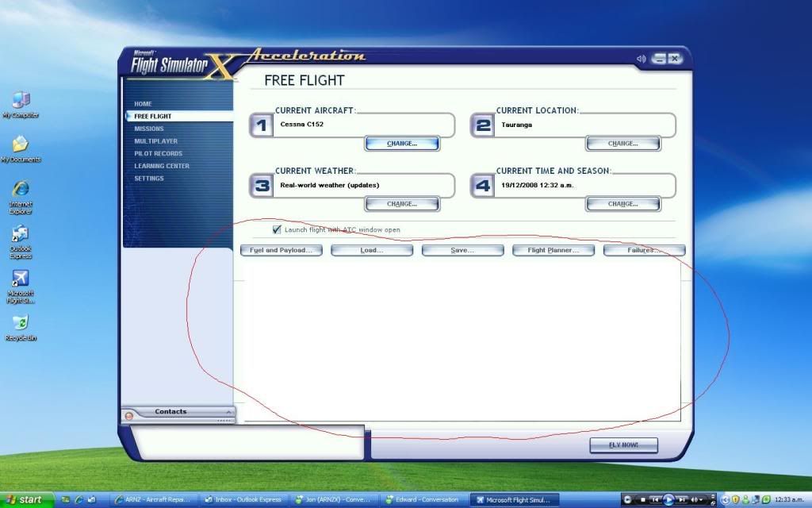812x508 pixels.
Task: Change the current location Tauranga
Action: pos(622,144)
